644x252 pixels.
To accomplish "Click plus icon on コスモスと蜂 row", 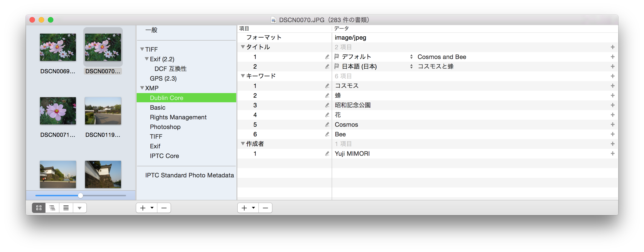I will pyautogui.click(x=612, y=66).
